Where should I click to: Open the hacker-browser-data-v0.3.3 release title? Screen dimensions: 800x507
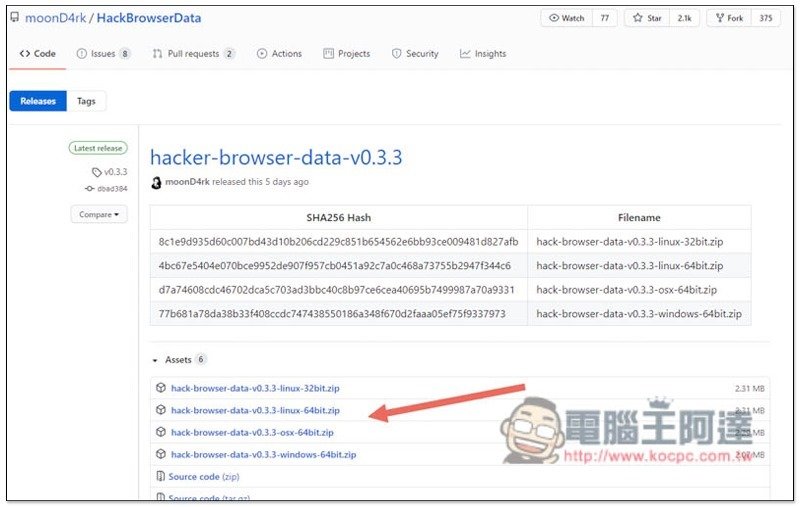276,157
